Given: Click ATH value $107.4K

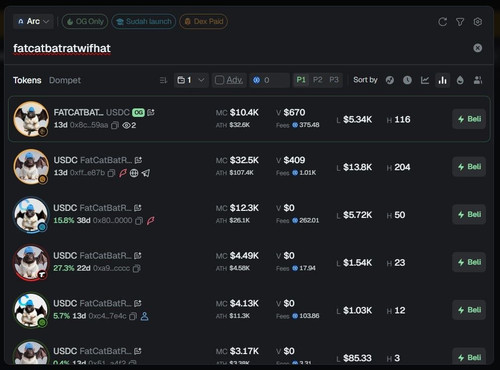Looking at the screenshot, I should tap(241, 173).
